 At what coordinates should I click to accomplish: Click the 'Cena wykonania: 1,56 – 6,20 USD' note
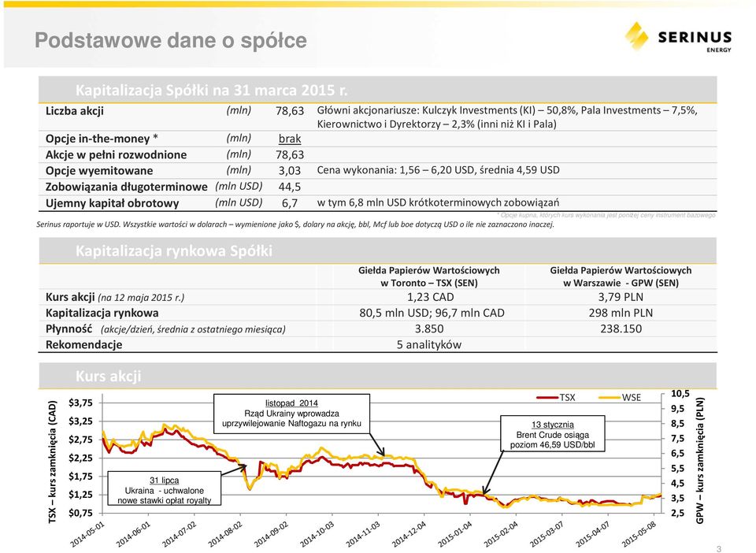438,170
